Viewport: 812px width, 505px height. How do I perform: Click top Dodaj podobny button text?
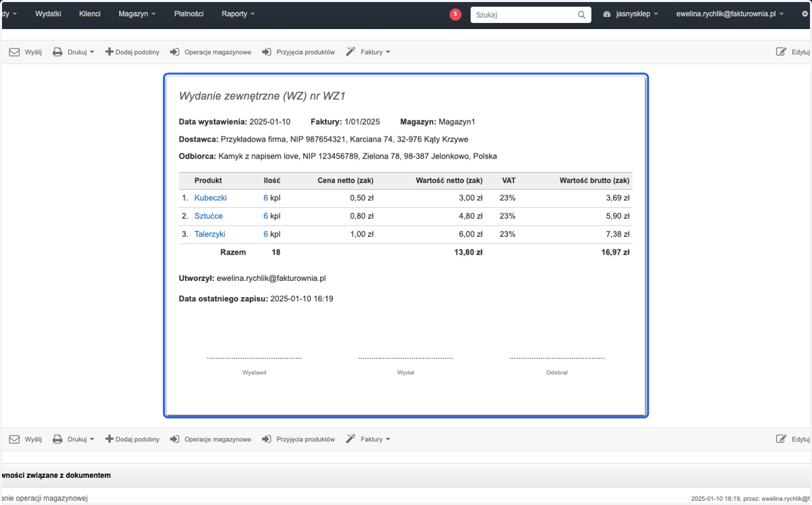137,52
